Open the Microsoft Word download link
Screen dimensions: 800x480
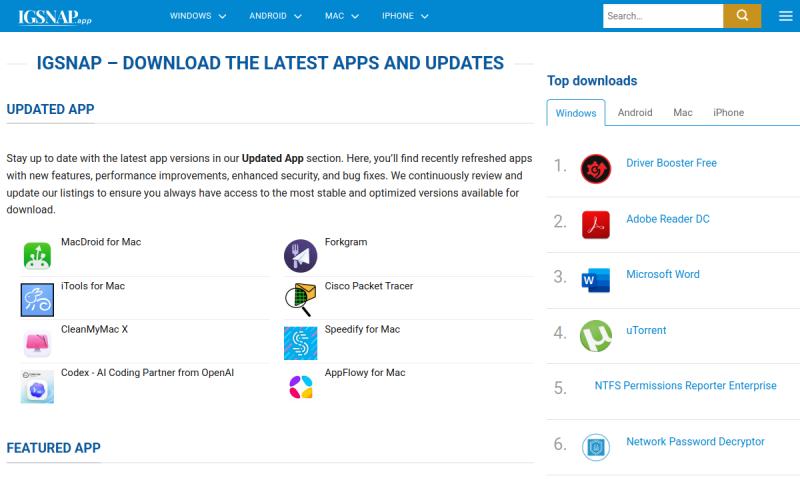pyautogui.click(x=662, y=274)
